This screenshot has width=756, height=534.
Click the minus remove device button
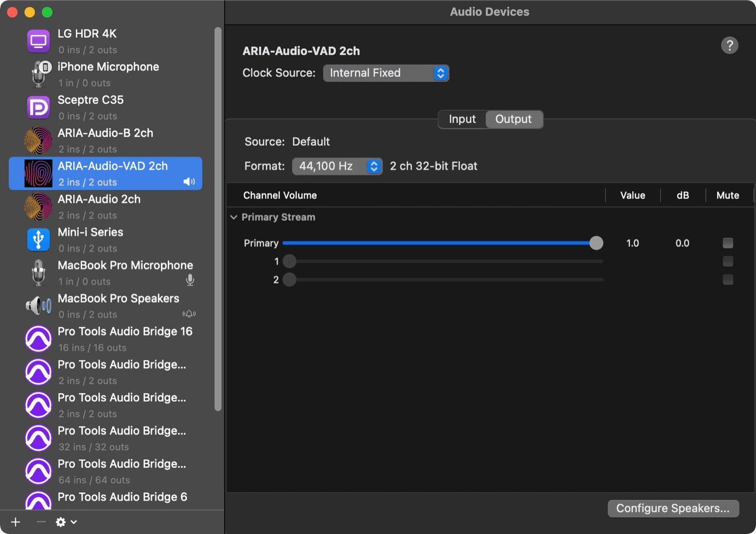click(x=41, y=522)
